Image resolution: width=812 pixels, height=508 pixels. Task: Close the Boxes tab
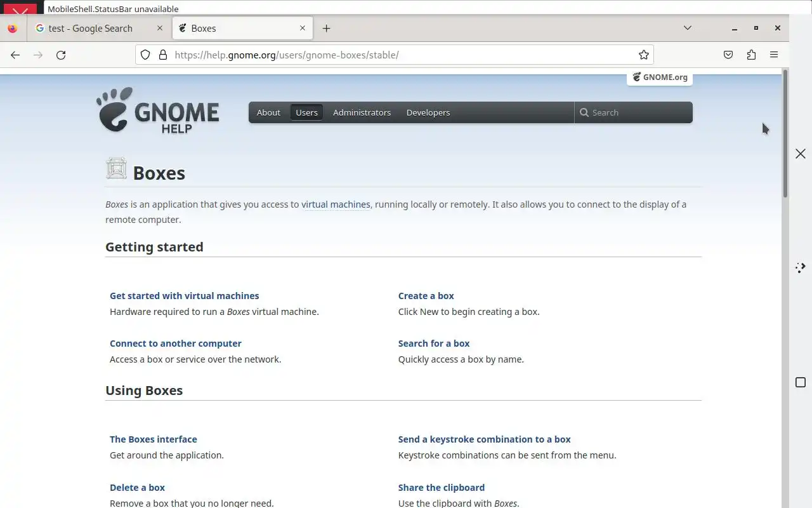coord(302,29)
